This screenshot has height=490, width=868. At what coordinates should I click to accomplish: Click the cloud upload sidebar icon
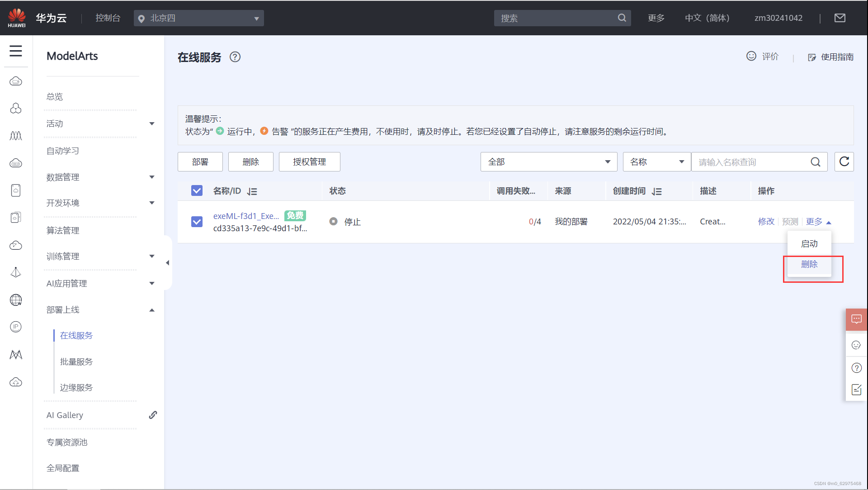(16, 382)
